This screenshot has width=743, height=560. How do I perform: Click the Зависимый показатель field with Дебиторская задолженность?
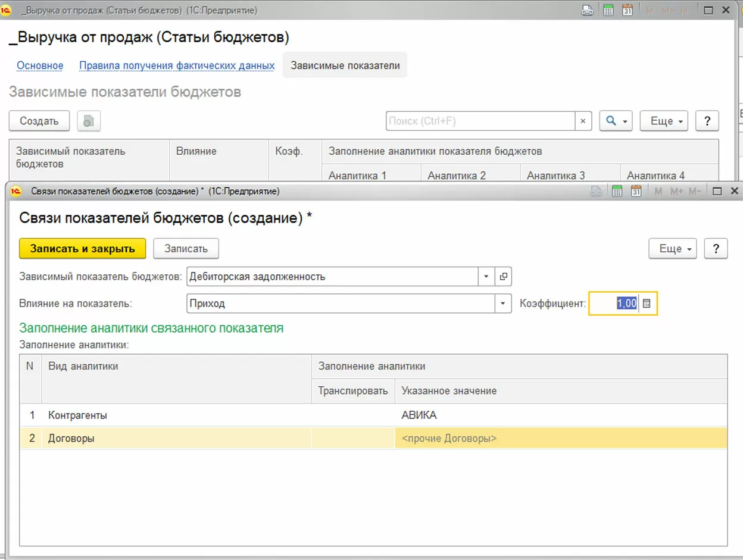click(333, 276)
